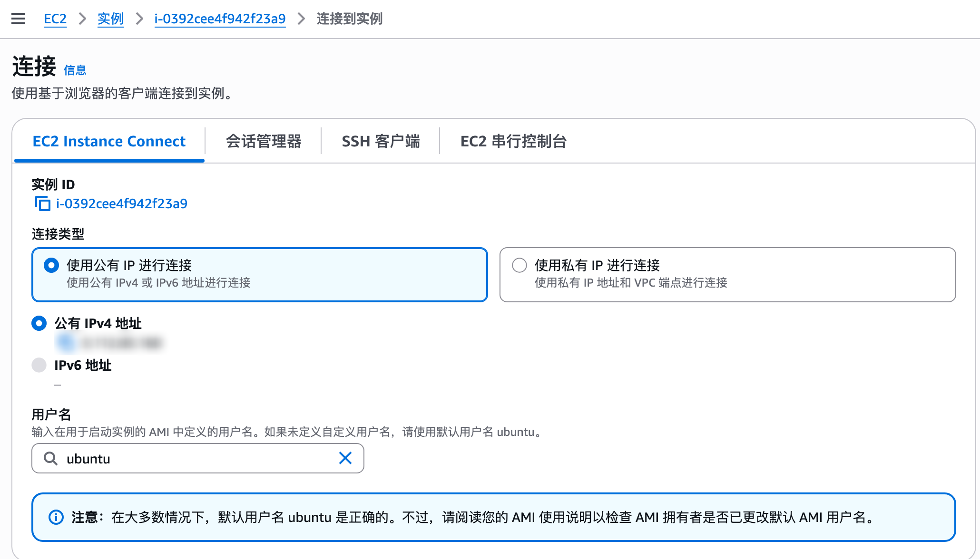
Task: Open the navigation hamburger menu
Action: (17, 19)
